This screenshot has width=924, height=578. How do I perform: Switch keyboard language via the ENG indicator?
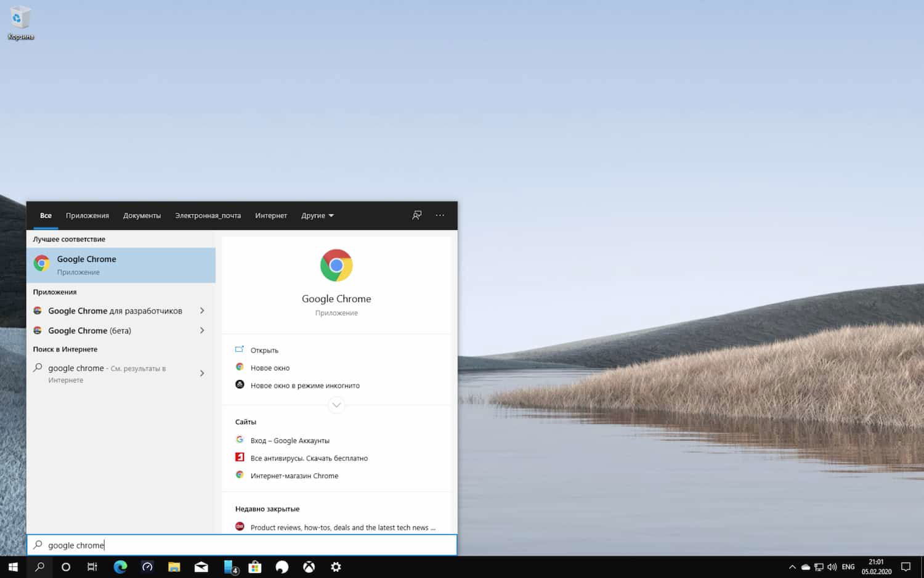(x=848, y=567)
